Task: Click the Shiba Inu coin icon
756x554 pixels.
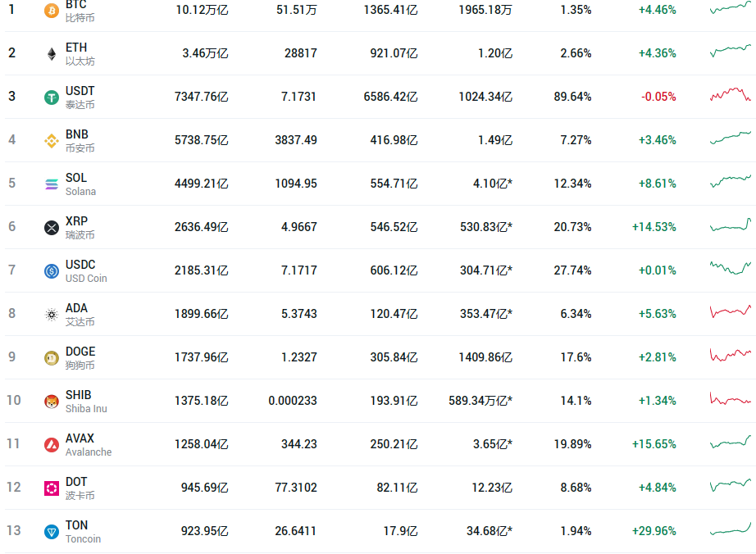Action: pos(52,402)
